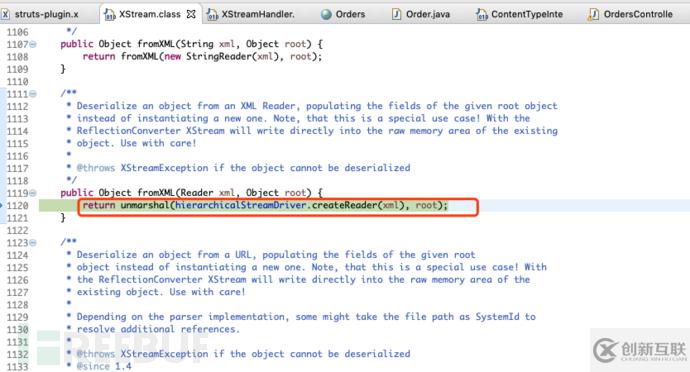Collapse the fromXML method at line 1119
The width and height of the screenshot is (690, 372).
[33, 193]
